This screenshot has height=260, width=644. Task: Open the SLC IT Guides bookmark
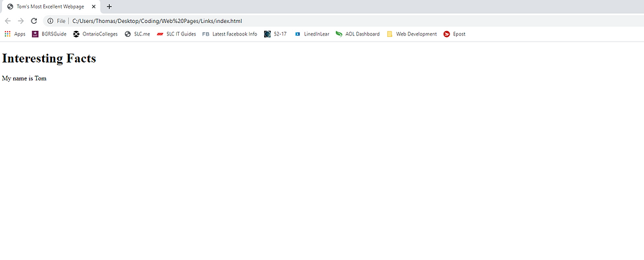[x=177, y=34]
